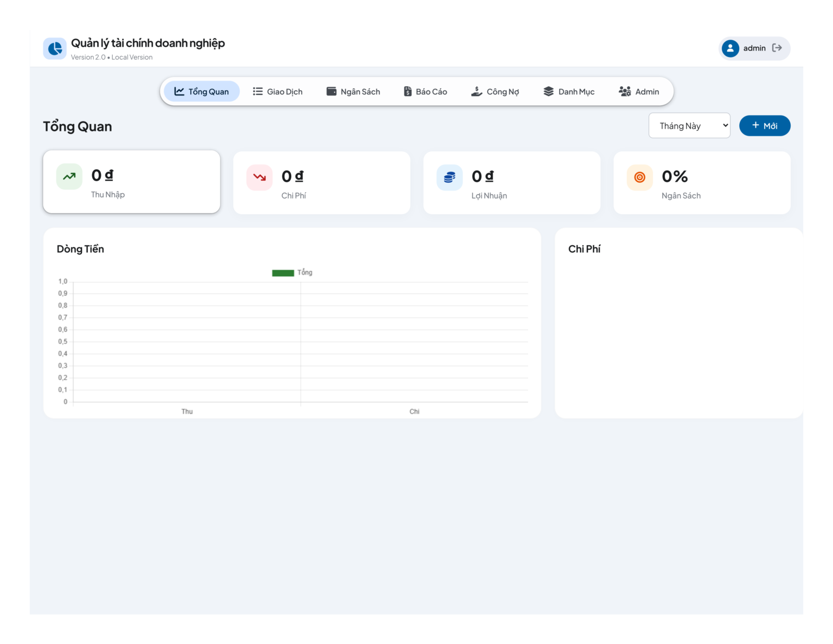Click the admin username label
Viewport: 833px width, 644px height.
coord(754,48)
